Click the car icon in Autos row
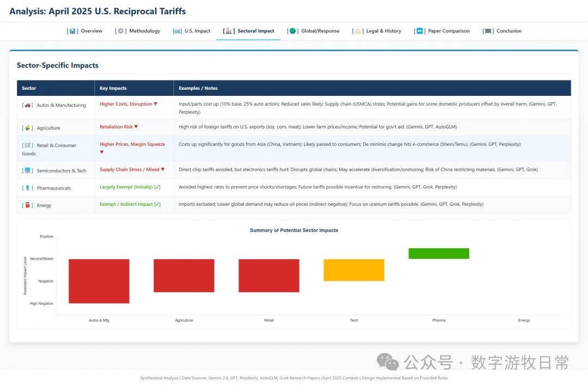The image size is (588, 386). coord(28,105)
